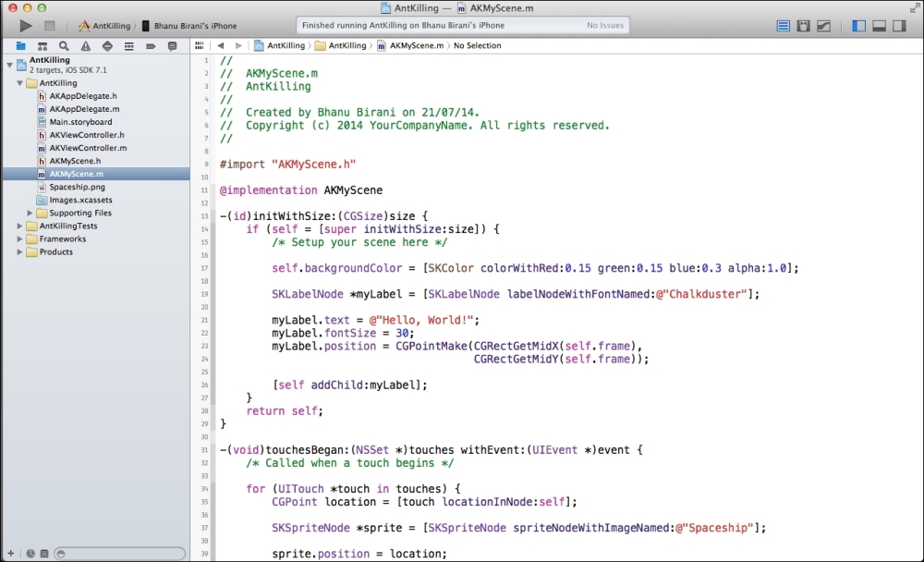Click the AntKillingTests folder label
This screenshot has height=562, width=924.
pyautogui.click(x=68, y=226)
